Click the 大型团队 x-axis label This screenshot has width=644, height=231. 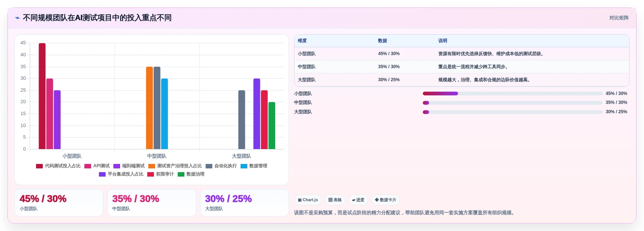[242, 156]
